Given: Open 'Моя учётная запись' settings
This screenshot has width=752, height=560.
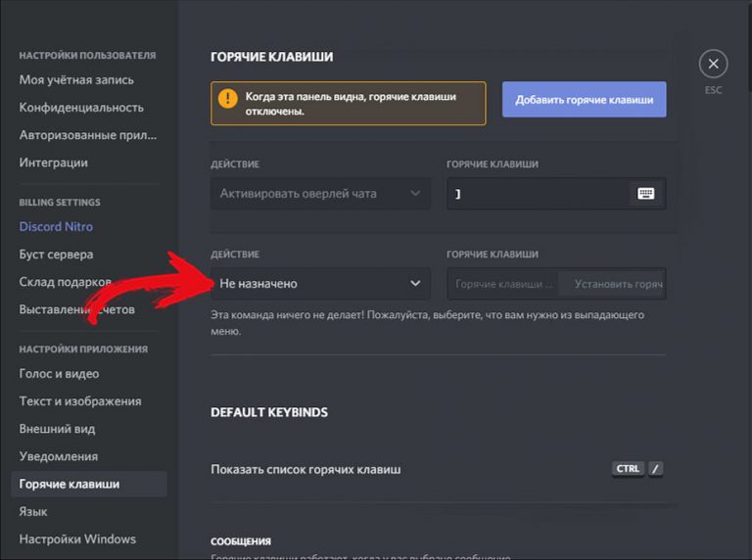Looking at the screenshot, I should 76,80.
